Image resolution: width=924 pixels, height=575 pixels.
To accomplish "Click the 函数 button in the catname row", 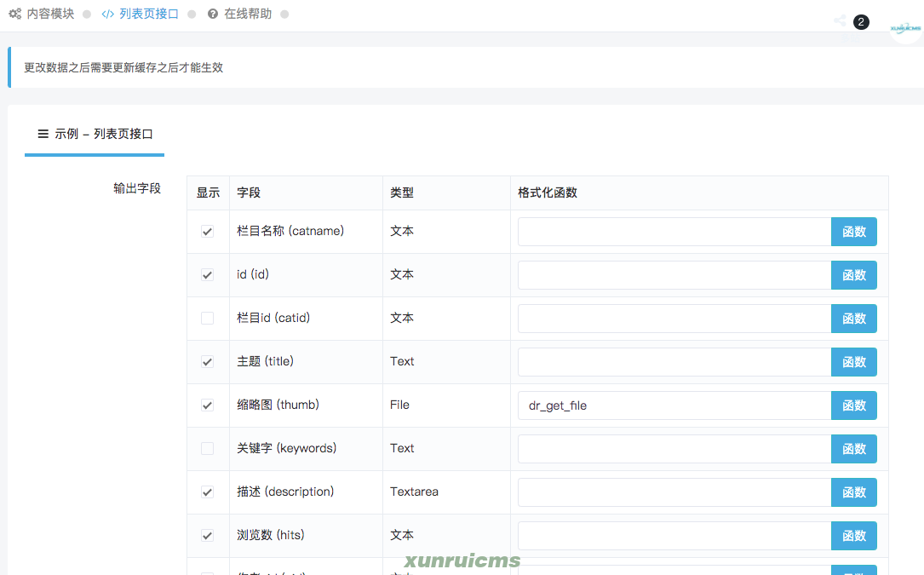I will point(854,232).
